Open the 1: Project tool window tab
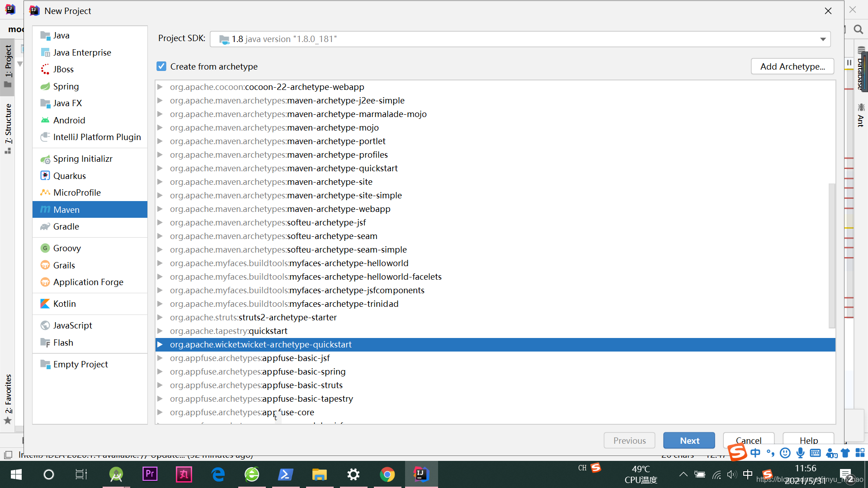 (x=8, y=67)
